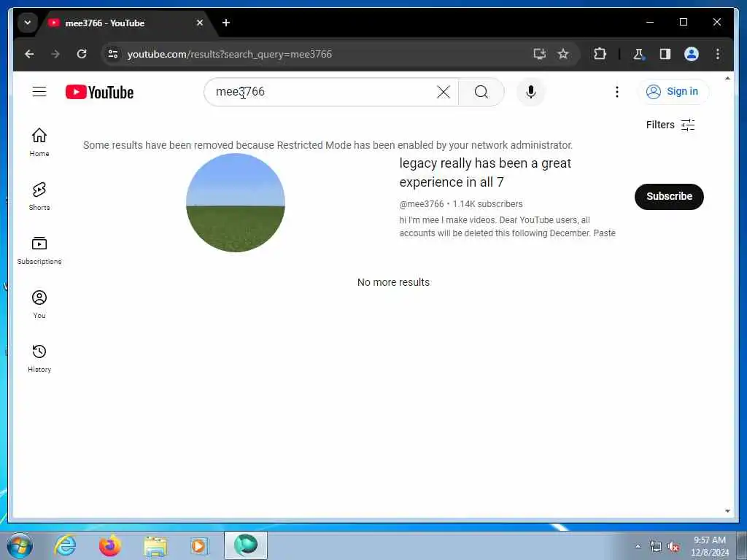Toggle the browser side panel

tap(665, 54)
